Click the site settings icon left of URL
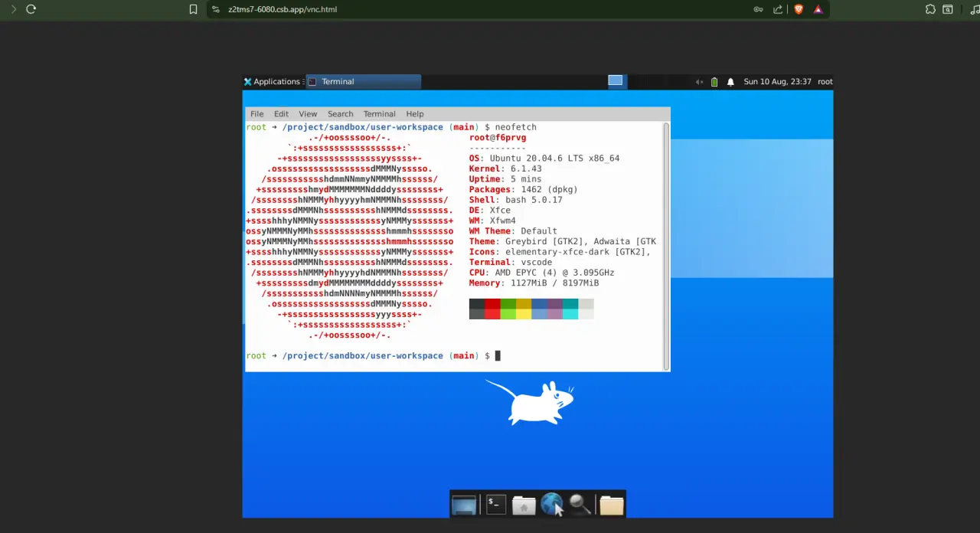980x533 pixels. click(216, 9)
